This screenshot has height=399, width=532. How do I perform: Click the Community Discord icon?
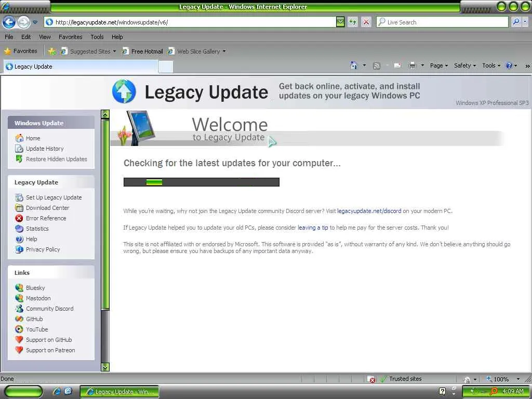(19, 309)
